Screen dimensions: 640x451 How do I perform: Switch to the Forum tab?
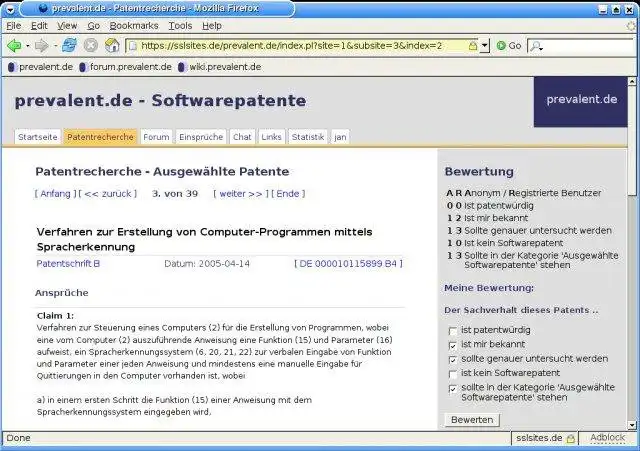(x=156, y=137)
